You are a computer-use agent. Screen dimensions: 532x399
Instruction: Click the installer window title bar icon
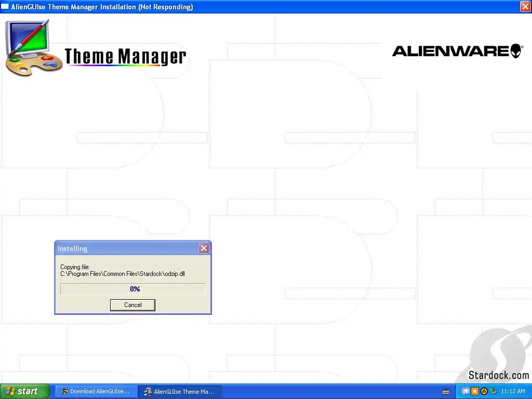(x=5, y=6)
